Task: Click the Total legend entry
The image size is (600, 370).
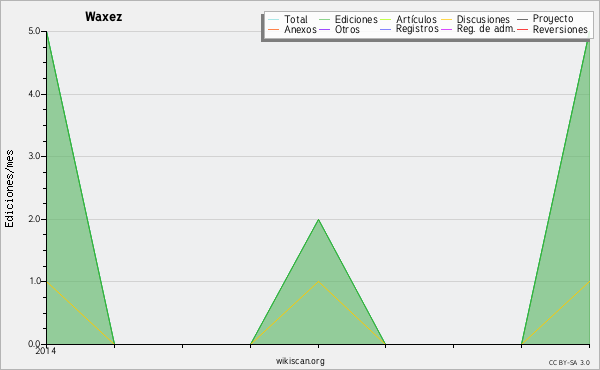Action: (x=288, y=19)
